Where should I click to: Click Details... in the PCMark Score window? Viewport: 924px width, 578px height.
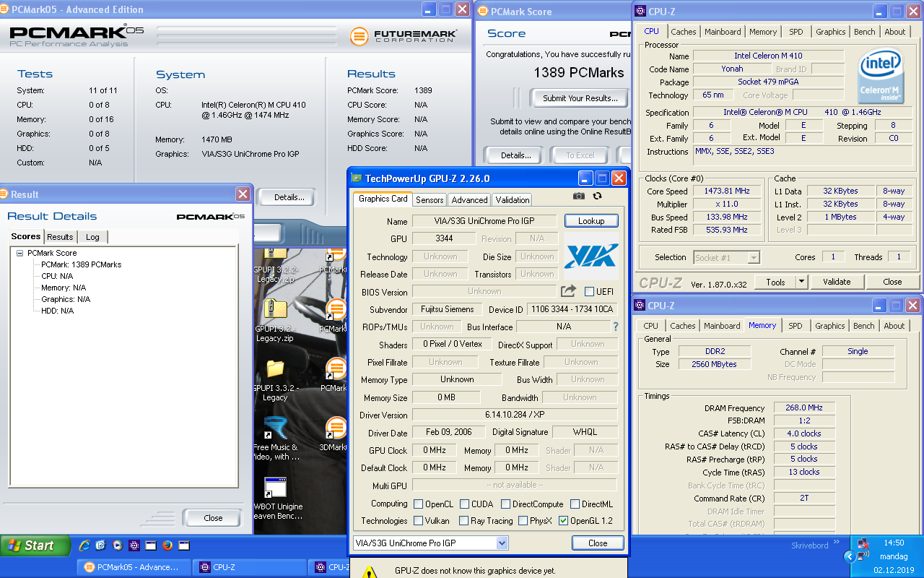point(516,155)
